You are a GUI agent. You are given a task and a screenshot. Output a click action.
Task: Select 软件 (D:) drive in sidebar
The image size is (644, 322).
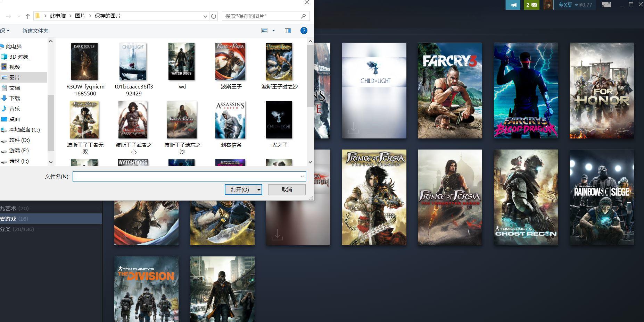[x=19, y=140]
